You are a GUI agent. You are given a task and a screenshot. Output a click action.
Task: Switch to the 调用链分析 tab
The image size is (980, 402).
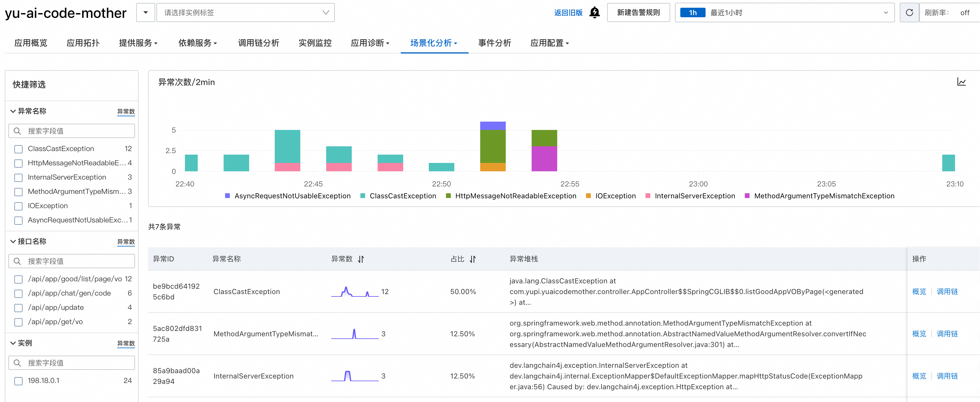pyautogui.click(x=258, y=43)
